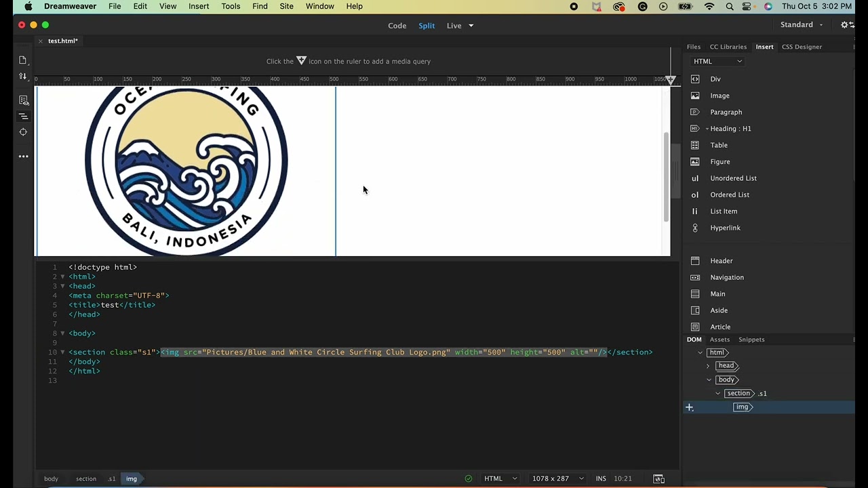Open the Apple menu
The height and width of the screenshot is (488, 868).
click(28, 6)
